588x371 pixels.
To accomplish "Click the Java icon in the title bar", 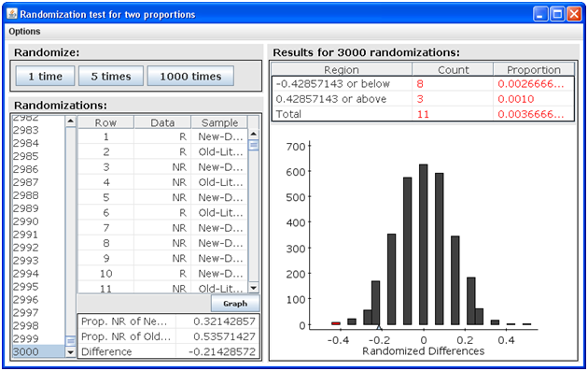I will [11, 14].
